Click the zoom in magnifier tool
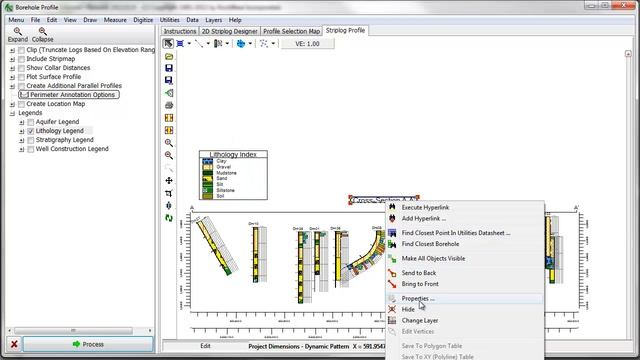Image resolution: width=640 pixels, height=360 pixels. pyautogui.click(x=169, y=143)
